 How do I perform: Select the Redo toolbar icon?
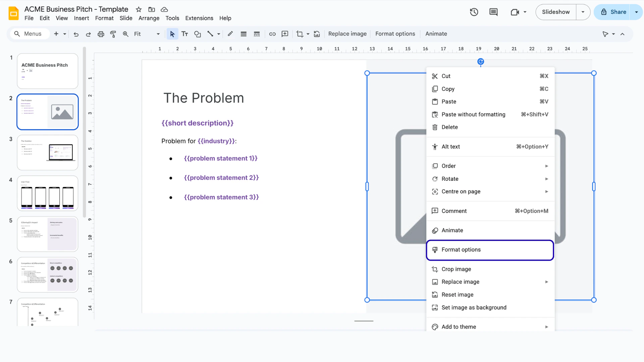[x=88, y=34]
